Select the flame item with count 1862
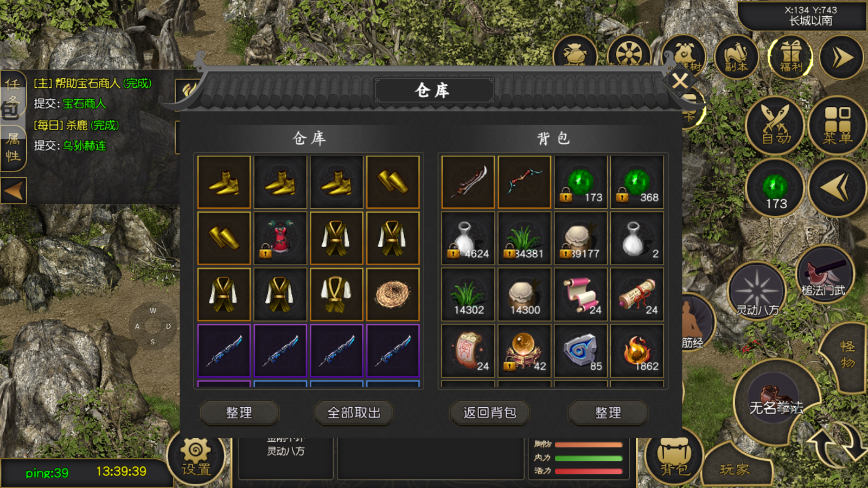This screenshot has height=488, width=868. (637, 351)
